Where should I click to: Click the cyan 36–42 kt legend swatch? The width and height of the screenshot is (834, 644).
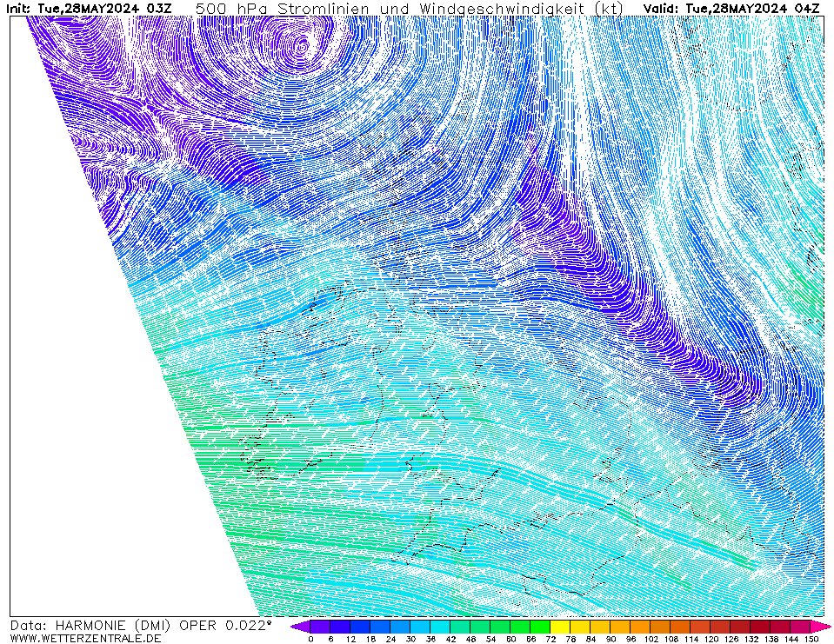pyautogui.click(x=441, y=627)
